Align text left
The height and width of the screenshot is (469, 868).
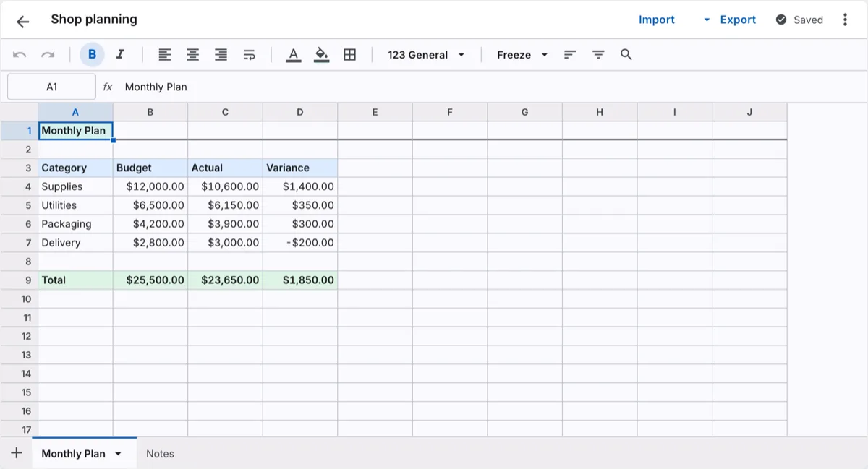click(x=165, y=55)
